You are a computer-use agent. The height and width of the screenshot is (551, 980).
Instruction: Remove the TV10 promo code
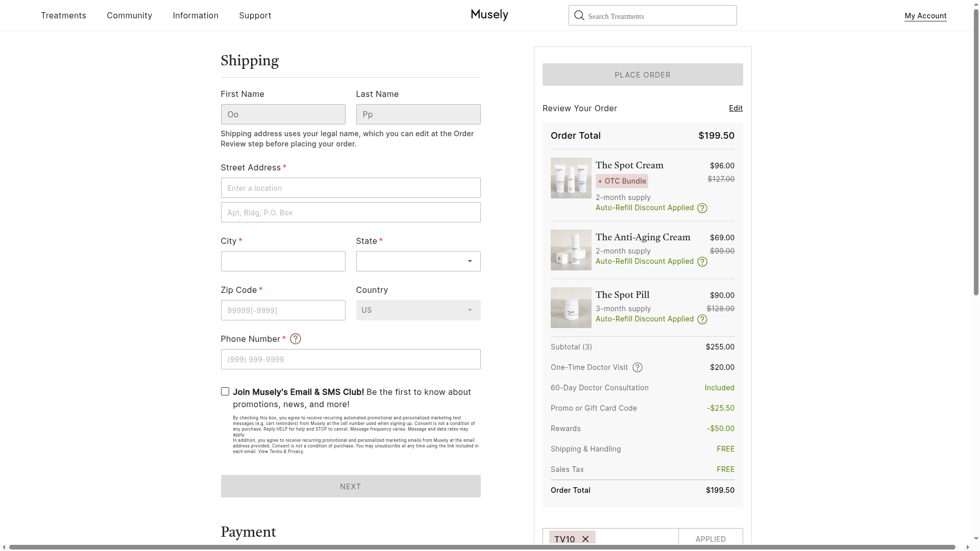(x=585, y=539)
